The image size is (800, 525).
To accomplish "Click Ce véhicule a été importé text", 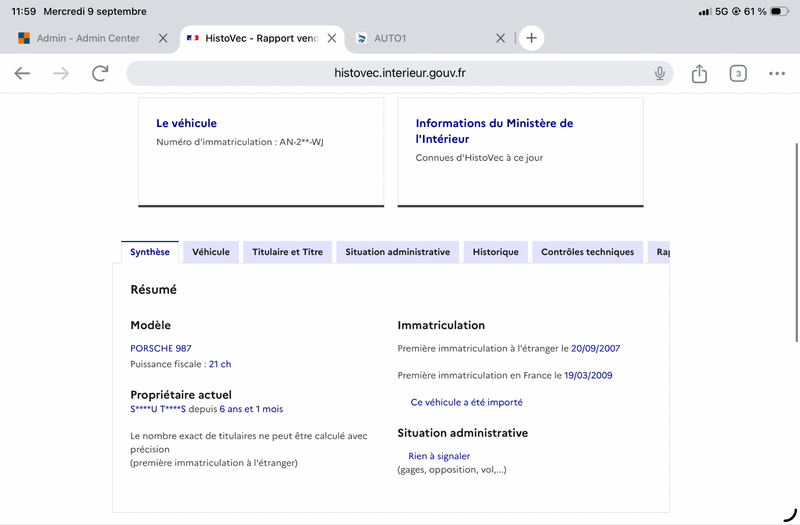I will [466, 403].
